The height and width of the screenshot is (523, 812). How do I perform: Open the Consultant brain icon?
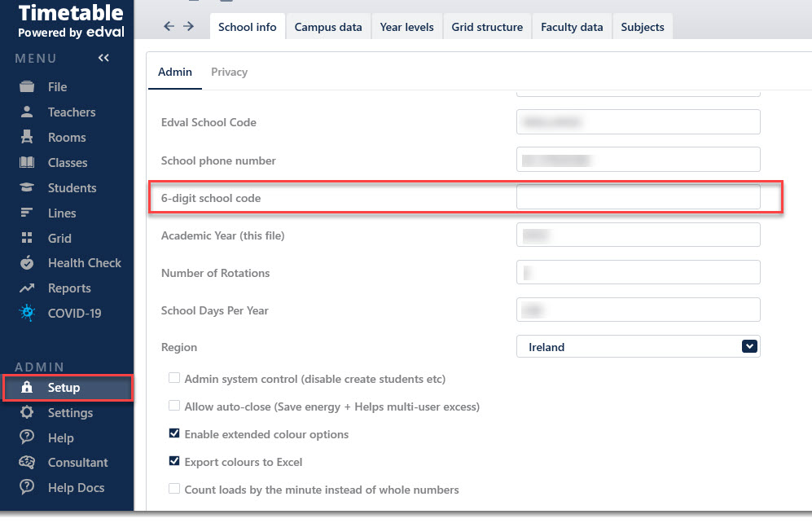click(27, 462)
